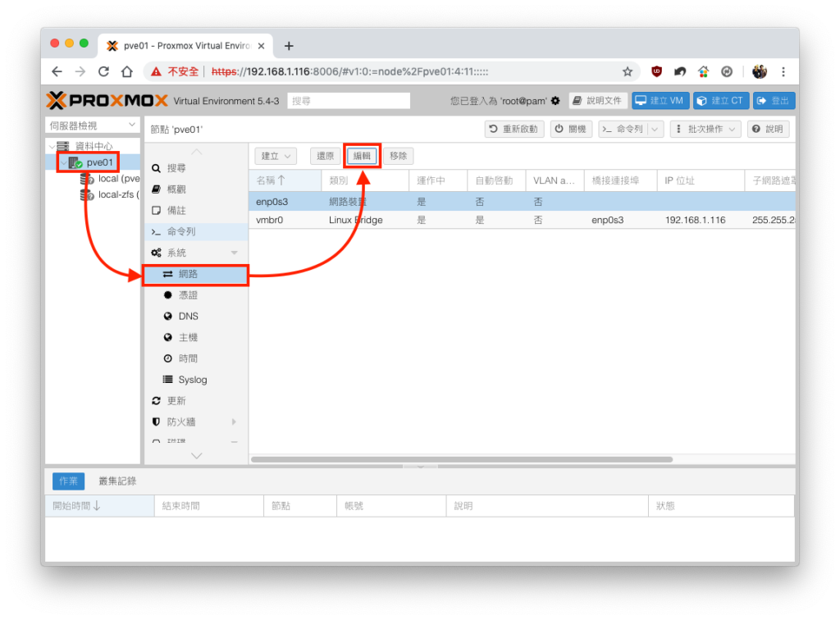The image size is (840, 620).
Task: Close the pve01 Proxmox browser tab
Action: pos(262,46)
